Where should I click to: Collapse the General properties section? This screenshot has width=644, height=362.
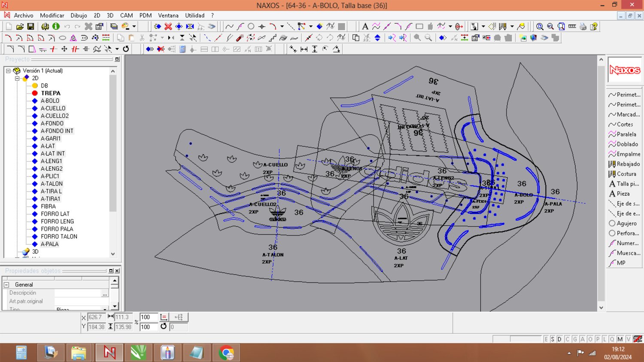6,285
